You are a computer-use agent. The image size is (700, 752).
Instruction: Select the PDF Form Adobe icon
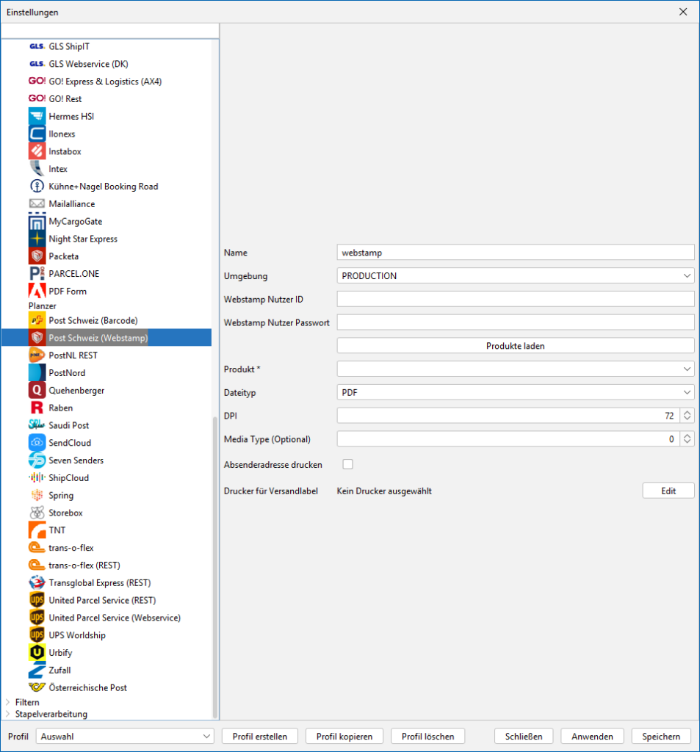tap(37, 291)
